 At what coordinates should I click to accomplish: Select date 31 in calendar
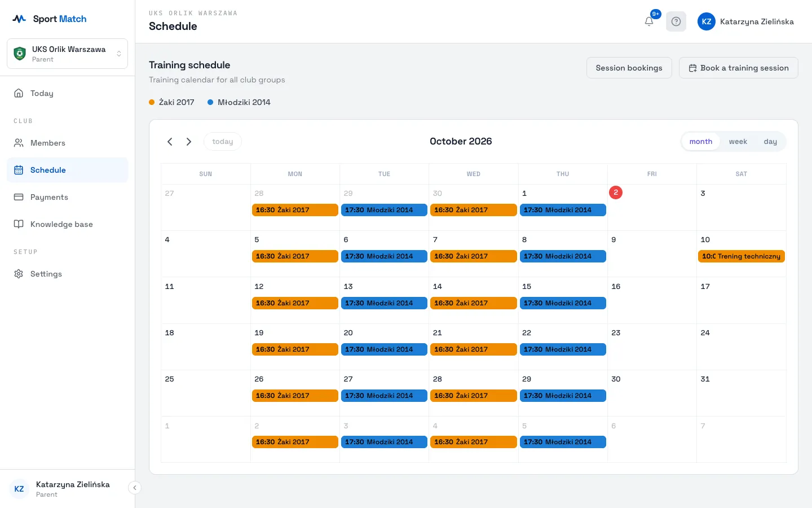click(x=705, y=379)
